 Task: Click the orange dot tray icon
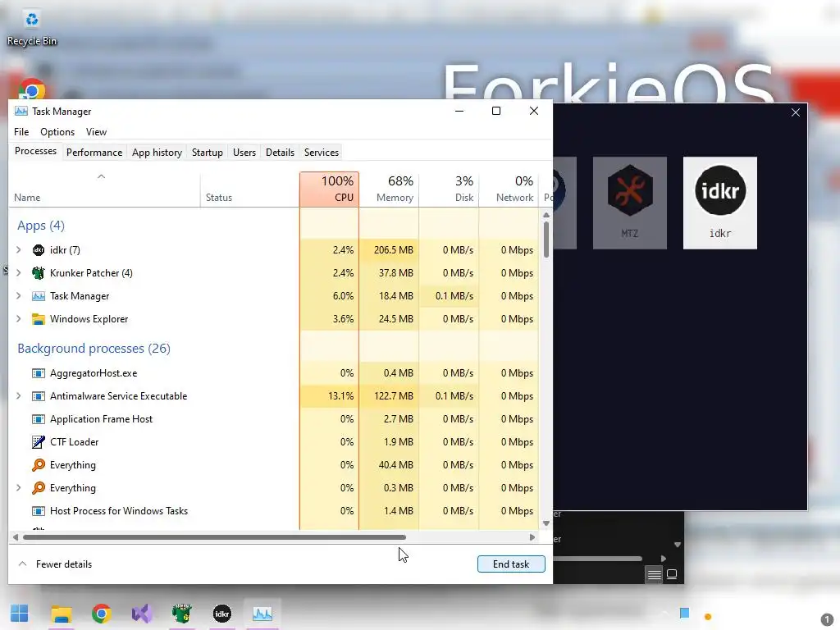click(708, 617)
